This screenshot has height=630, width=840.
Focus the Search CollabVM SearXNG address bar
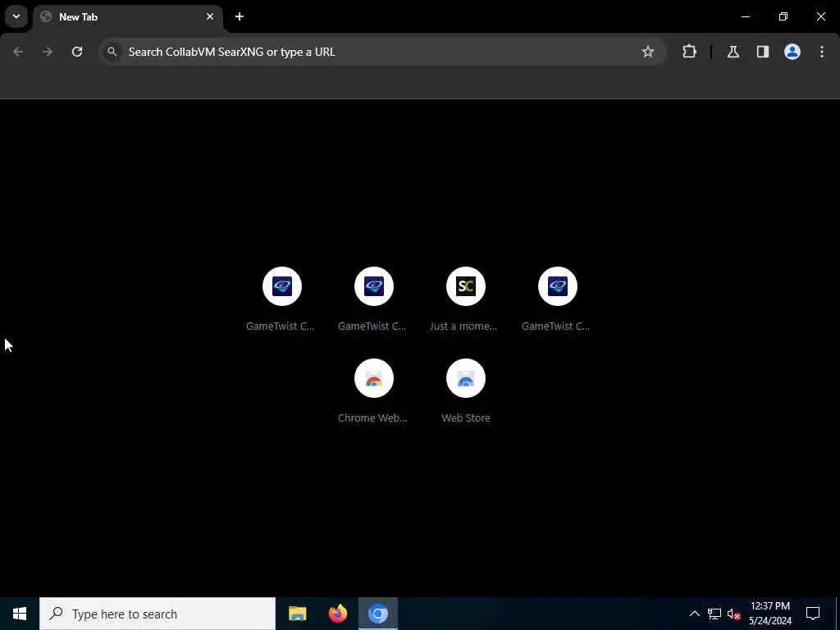(x=382, y=52)
